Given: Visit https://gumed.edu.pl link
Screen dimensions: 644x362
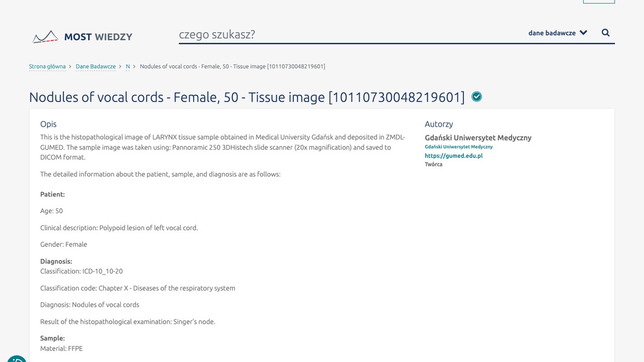Looking at the screenshot, I should 453,156.
